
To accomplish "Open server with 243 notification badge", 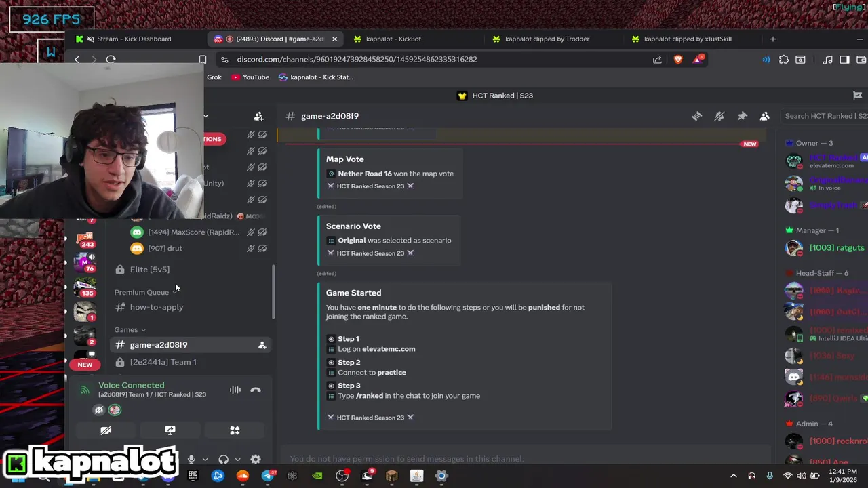I will 85,239.
